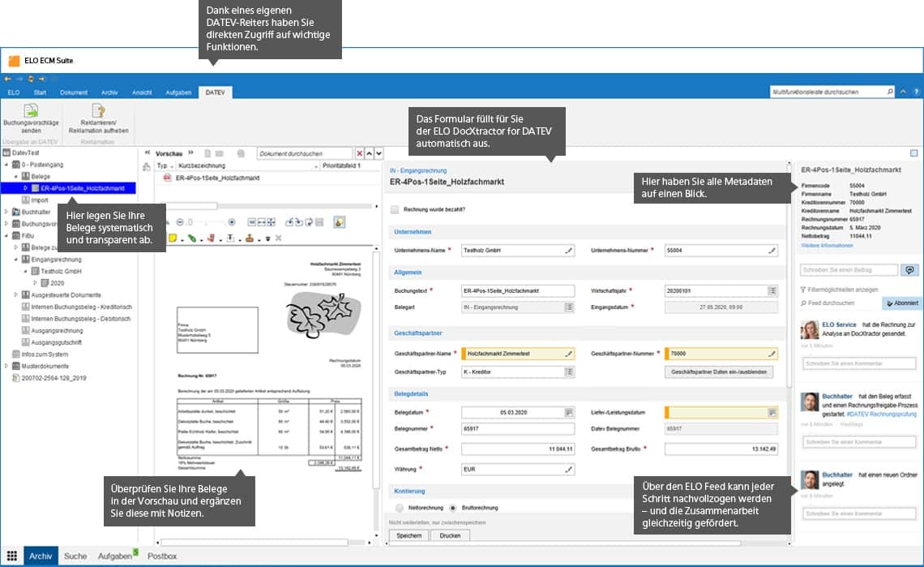
Task: Click the speech bubble post button in feed
Action: [909, 270]
